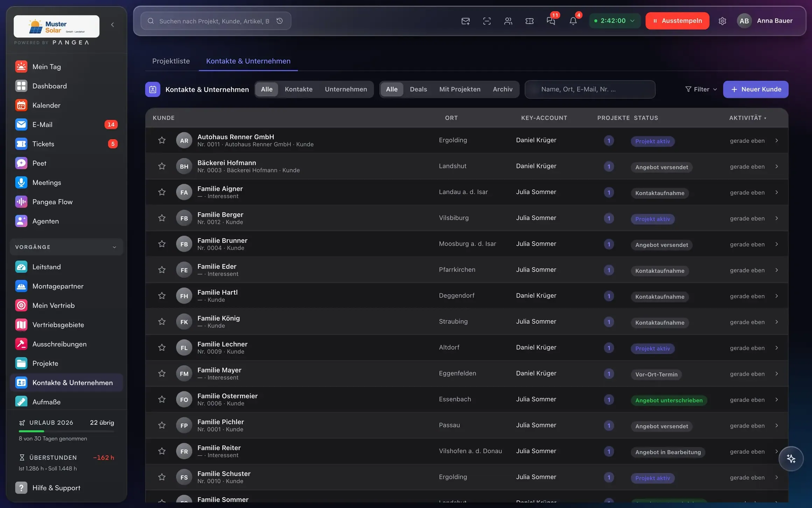Open Hilfe & Support link
This screenshot has height=508, width=812.
[x=66, y=488]
